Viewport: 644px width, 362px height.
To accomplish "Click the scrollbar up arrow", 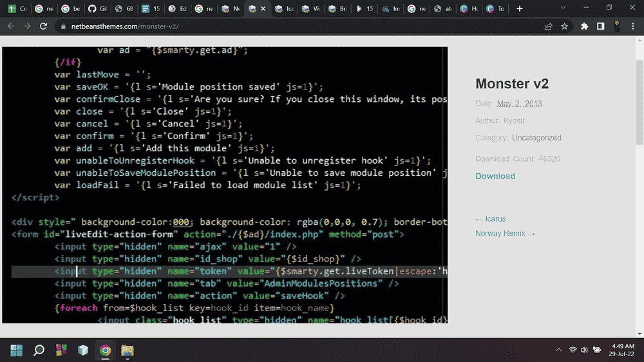I will pos(639,41).
